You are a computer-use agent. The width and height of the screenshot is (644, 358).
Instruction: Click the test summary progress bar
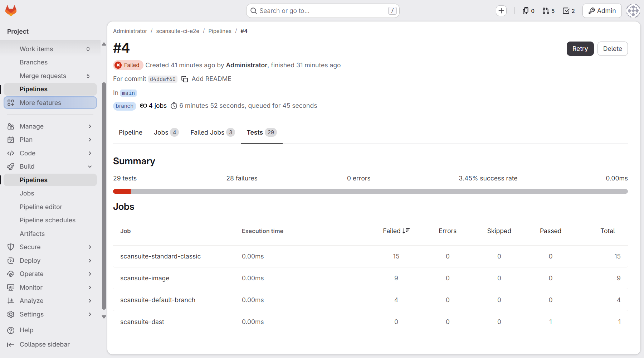point(370,192)
